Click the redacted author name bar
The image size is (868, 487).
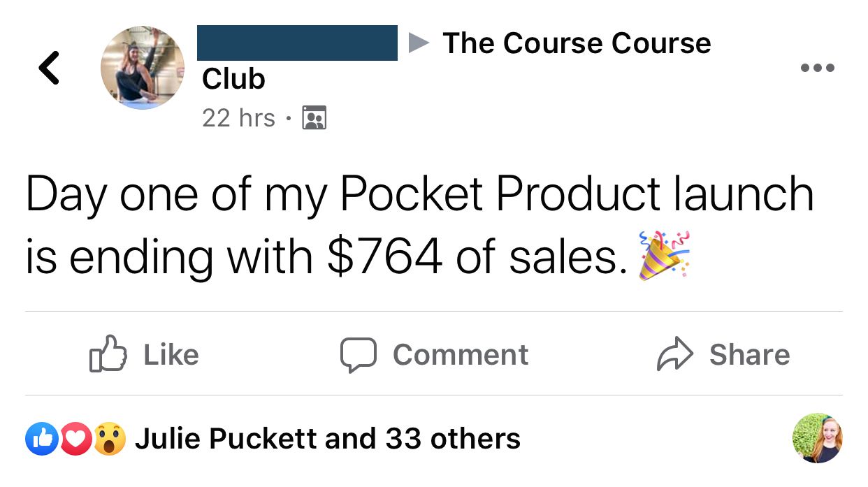[297, 43]
